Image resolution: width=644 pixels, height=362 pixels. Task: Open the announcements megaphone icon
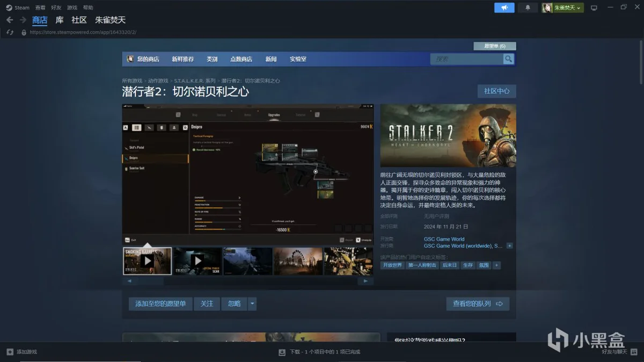tap(504, 8)
